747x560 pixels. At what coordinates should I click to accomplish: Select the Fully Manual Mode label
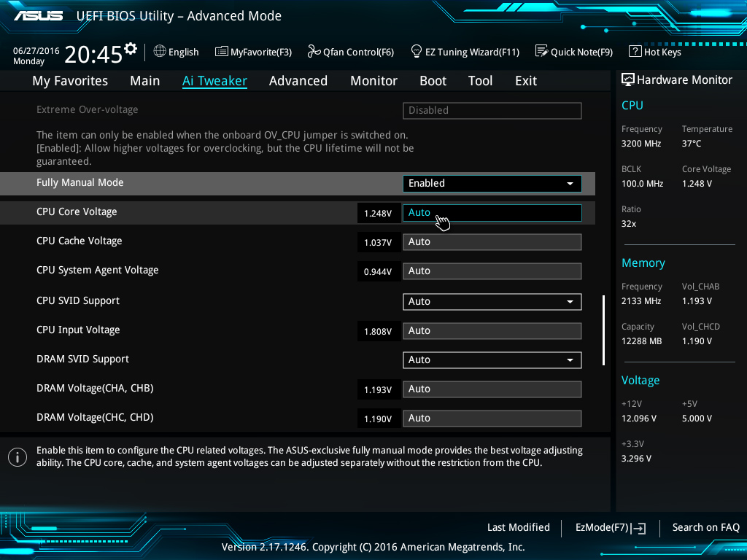[x=80, y=182]
